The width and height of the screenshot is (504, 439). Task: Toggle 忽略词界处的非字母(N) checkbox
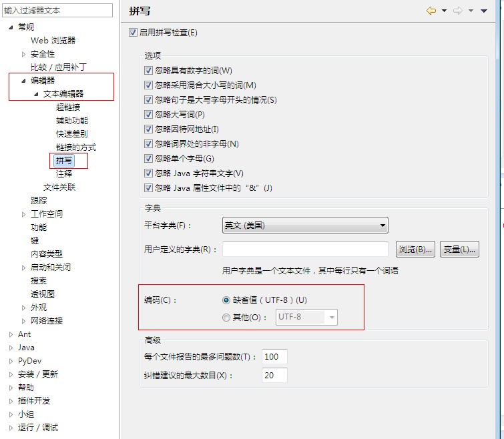click(x=148, y=144)
